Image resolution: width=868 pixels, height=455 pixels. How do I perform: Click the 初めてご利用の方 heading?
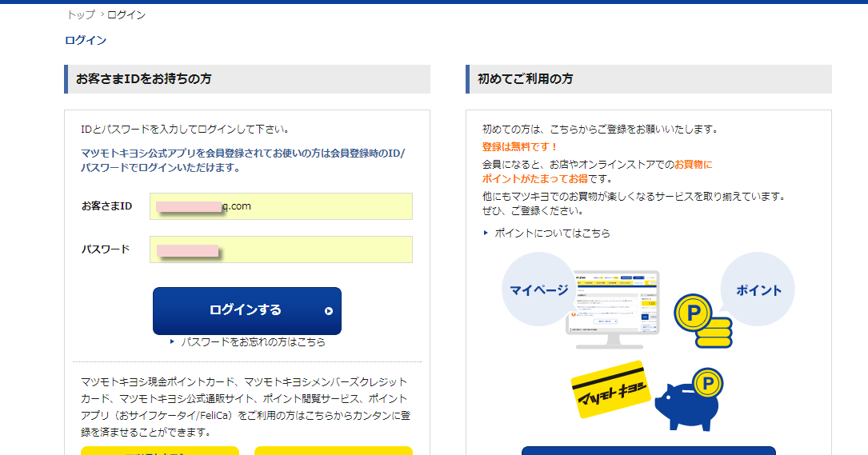(x=525, y=79)
